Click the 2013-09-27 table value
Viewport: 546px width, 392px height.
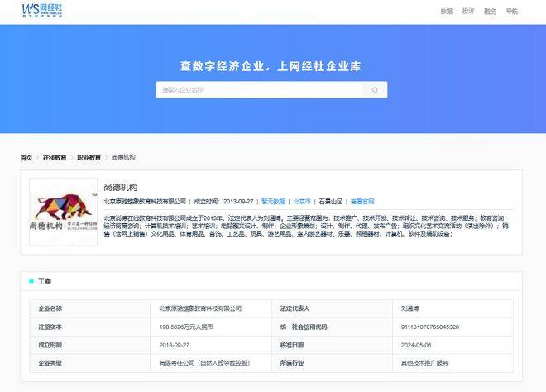coord(174,345)
